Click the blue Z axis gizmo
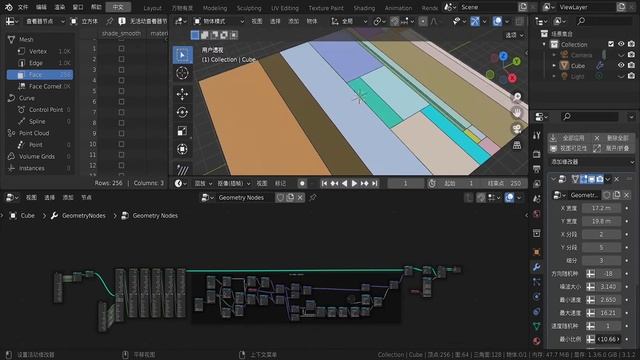The image size is (640, 360). (503, 56)
